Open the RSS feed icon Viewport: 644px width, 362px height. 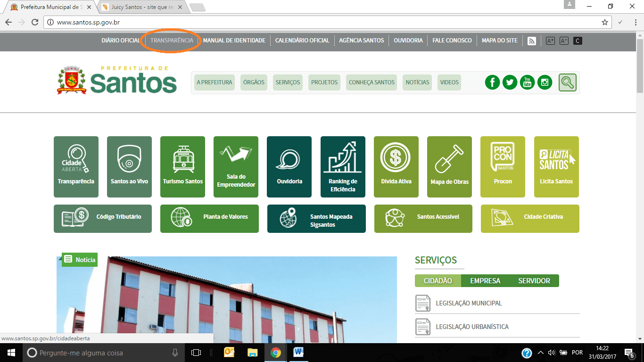pyautogui.click(x=532, y=41)
